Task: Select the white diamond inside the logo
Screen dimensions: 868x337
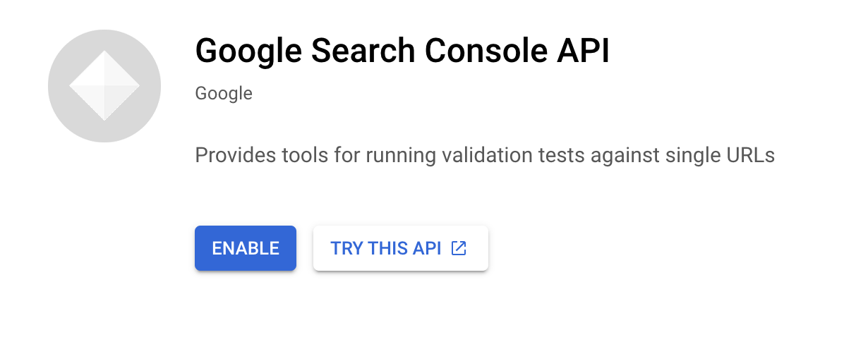Action: coord(104,86)
